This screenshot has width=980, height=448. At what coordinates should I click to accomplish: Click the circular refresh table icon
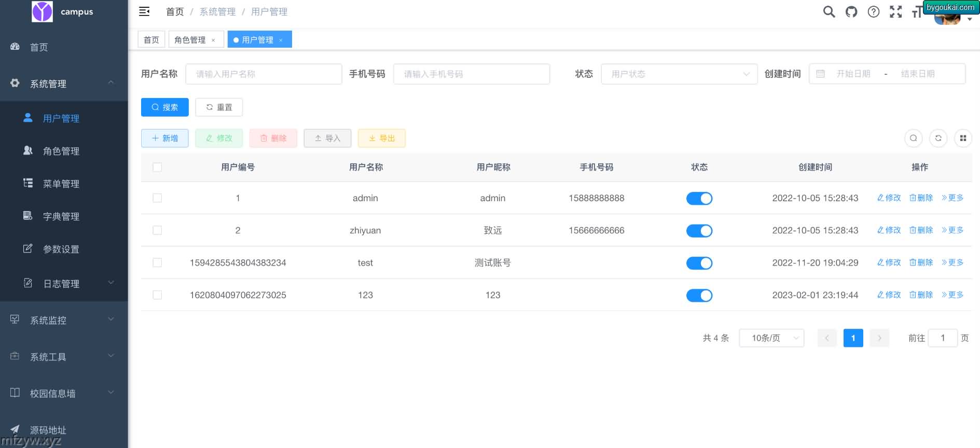pyautogui.click(x=938, y=138)
